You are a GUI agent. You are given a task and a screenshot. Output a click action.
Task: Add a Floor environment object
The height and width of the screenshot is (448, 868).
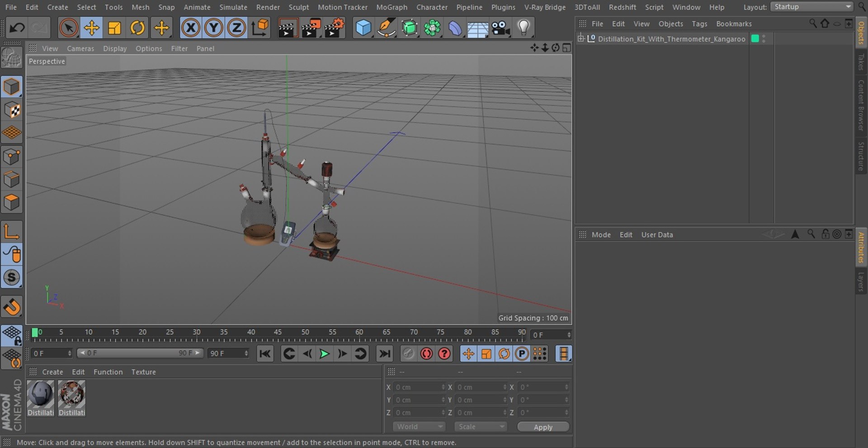point(478,28)
